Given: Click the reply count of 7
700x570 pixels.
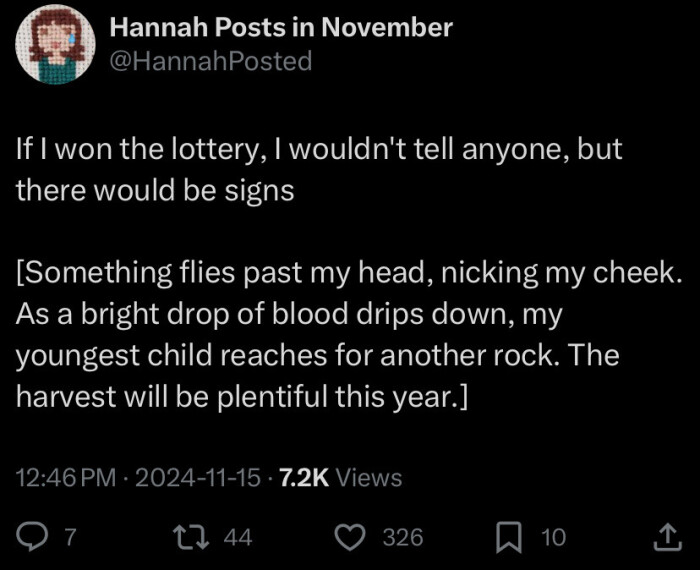Looking at the screenshot, I should [x=69, y=538].
